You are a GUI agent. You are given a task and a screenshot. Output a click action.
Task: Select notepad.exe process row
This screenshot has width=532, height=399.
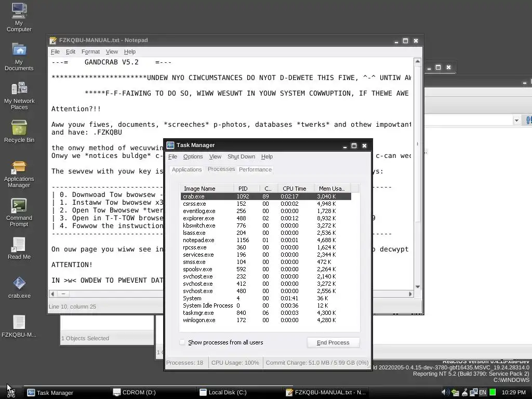(x=266, y=240)
